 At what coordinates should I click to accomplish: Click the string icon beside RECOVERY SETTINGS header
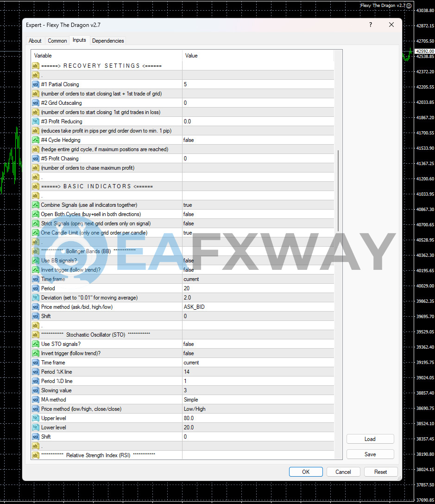coord(35,66)
